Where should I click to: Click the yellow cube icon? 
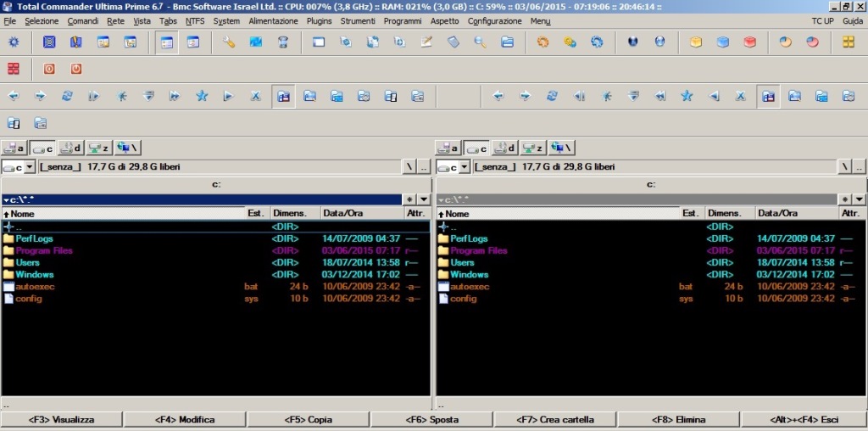point(696,42)
